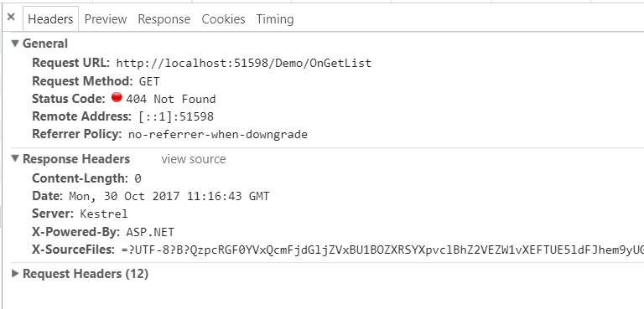Click the red 404 status indicator dot
Image resolution: width=644 pixels, height=309 pixels.
pyautogui.click(x=117, y=98)
